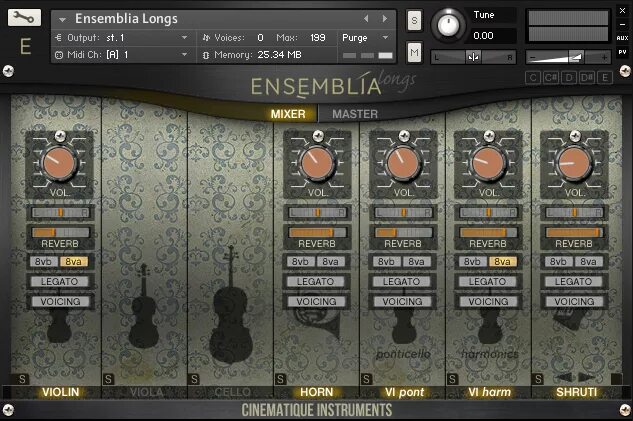Click the Max voices value 199
Viewport: 633px width, 421px height.
coord(318,38)
